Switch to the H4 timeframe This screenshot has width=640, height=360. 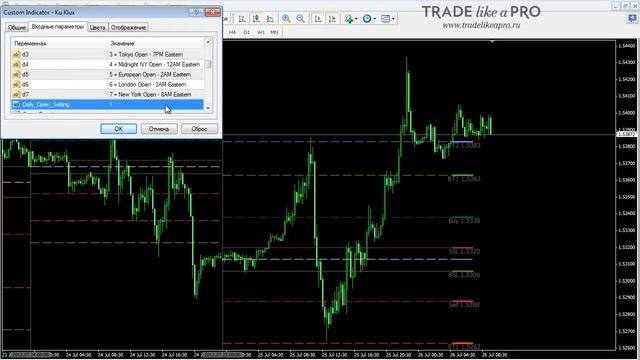[232, 32]
